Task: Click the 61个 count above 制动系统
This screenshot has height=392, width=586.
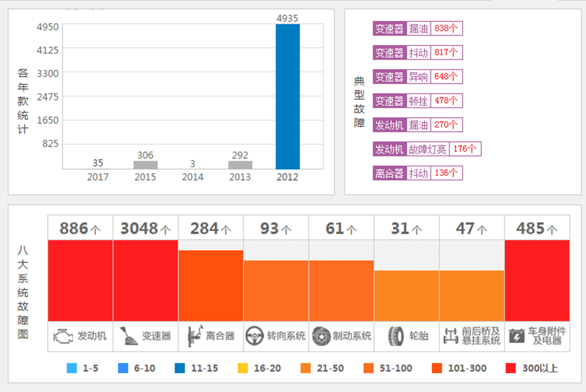Action: coord(342,228)
